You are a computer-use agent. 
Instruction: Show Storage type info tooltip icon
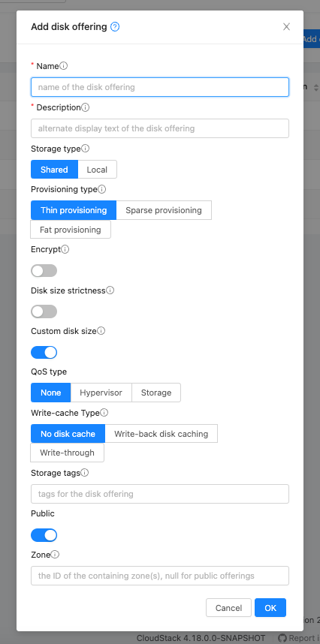click(85, 149)
